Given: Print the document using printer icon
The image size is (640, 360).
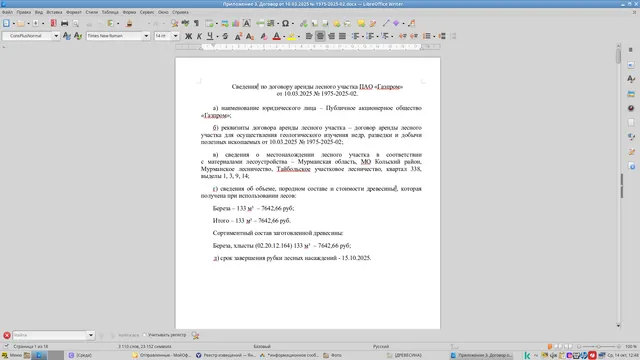Looking at the screenshot, I should (64, 23).
